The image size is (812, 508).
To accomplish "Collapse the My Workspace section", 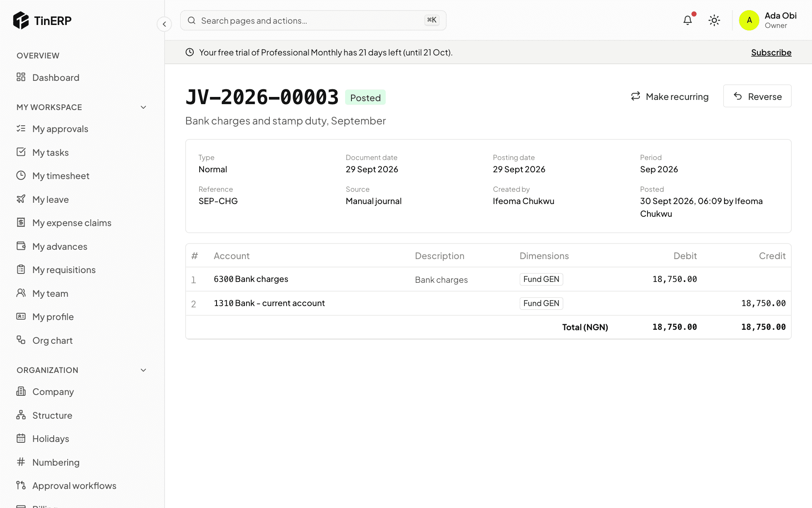I will (x=143, y=107).
